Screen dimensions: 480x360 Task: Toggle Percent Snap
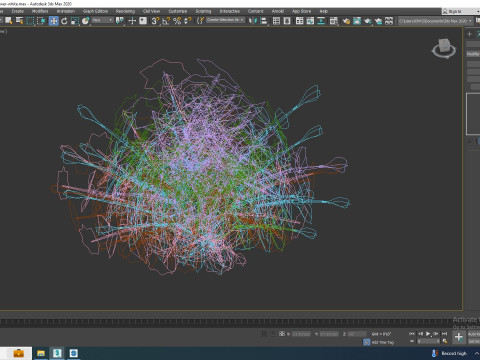[177, 21]
